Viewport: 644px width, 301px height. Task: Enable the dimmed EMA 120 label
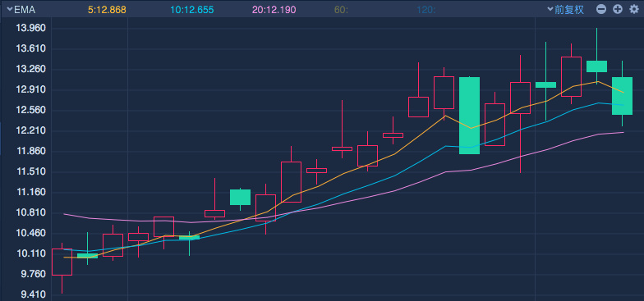pyautogui.click(x=425, y=10)
